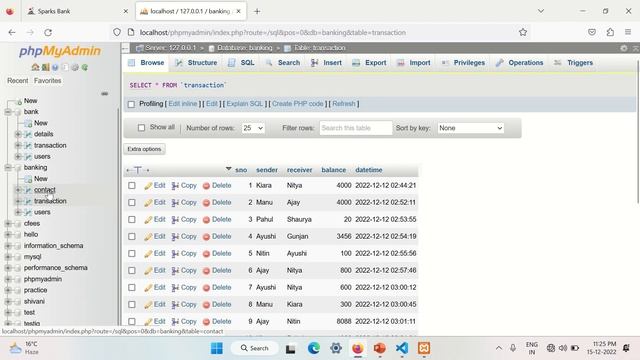Select row 6 Ajay Nitya checkbox
Viewport: 640px width, 360px height.
pos(132,271)
